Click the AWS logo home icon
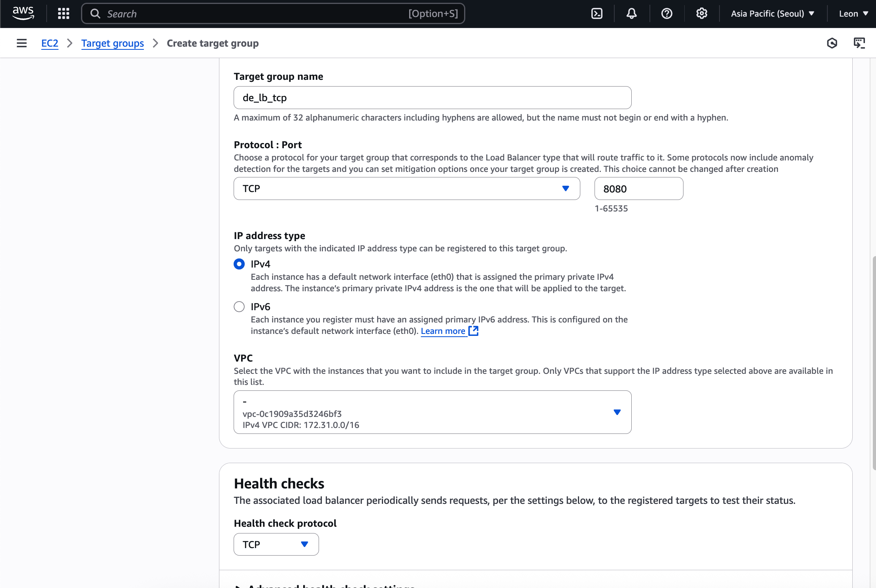Screen dimensions: 876x588 [23, 13]
